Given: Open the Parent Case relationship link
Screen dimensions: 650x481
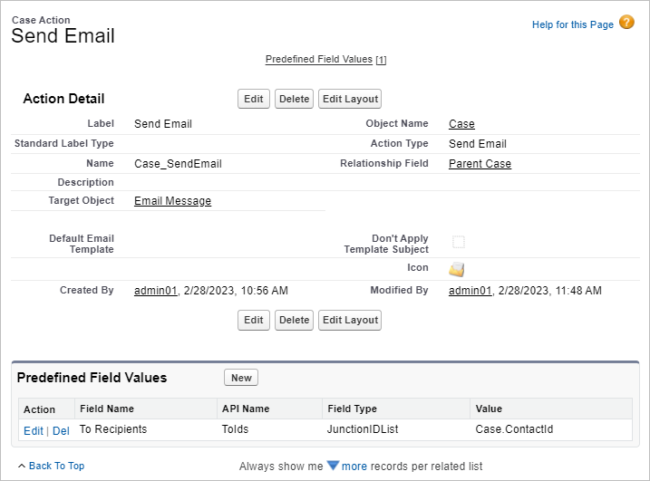Looking at the screenshot, I should [480, 163].
